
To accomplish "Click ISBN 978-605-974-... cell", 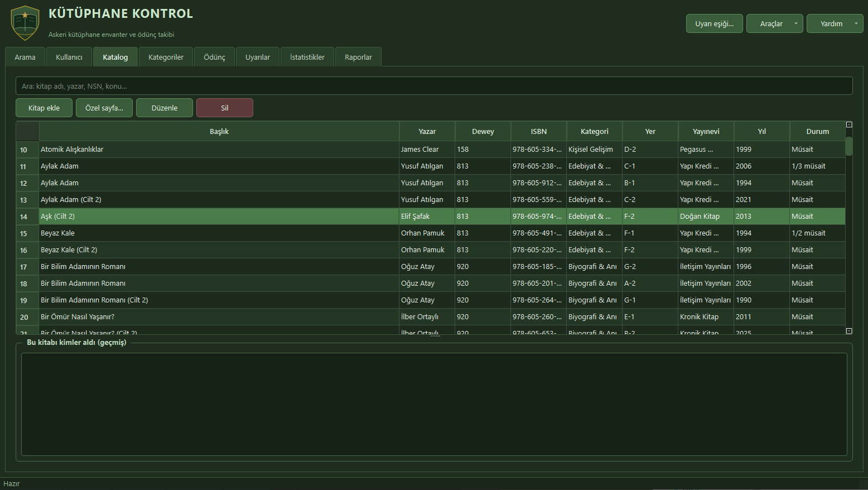I will click(539, 216).
